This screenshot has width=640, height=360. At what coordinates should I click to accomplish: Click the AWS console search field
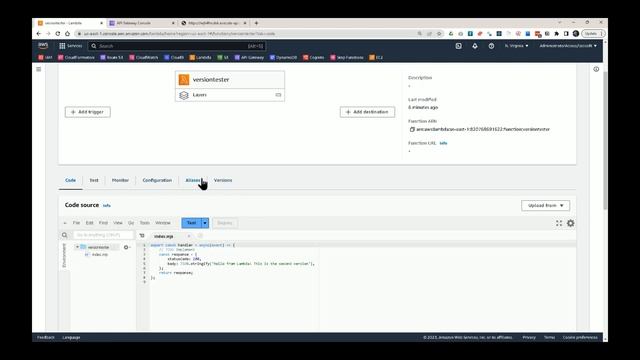(x=177, y=46)
